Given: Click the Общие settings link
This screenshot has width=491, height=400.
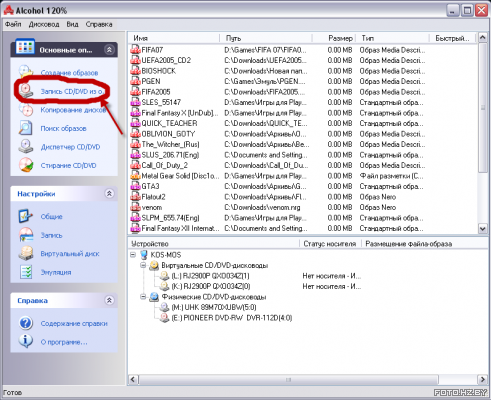Looking at the screenshot, I should [51, 216].
